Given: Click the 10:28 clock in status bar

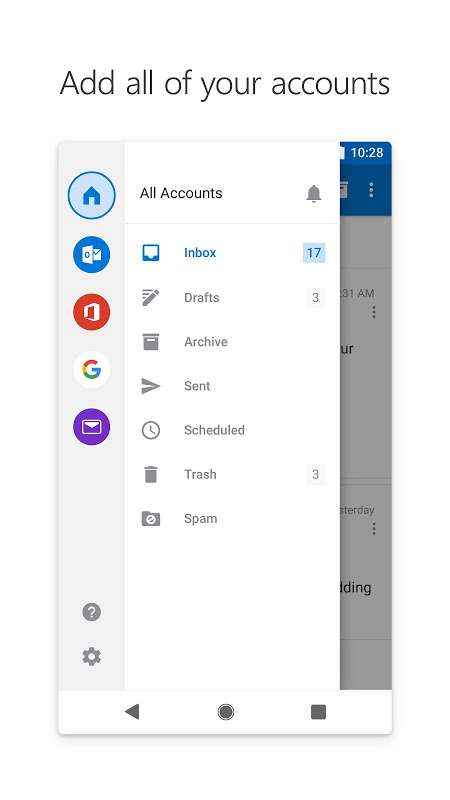Looking at the screenshot, I should (x=367, y=153).
